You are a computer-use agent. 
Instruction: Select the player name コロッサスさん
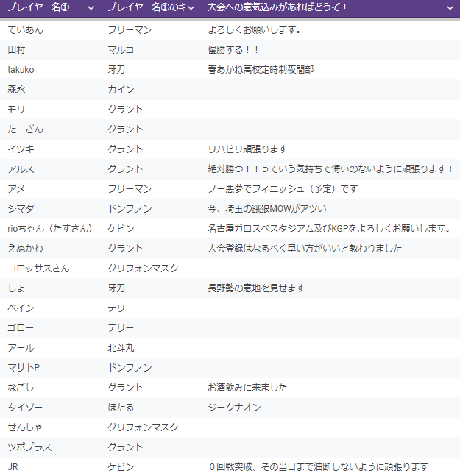(38, 269)
